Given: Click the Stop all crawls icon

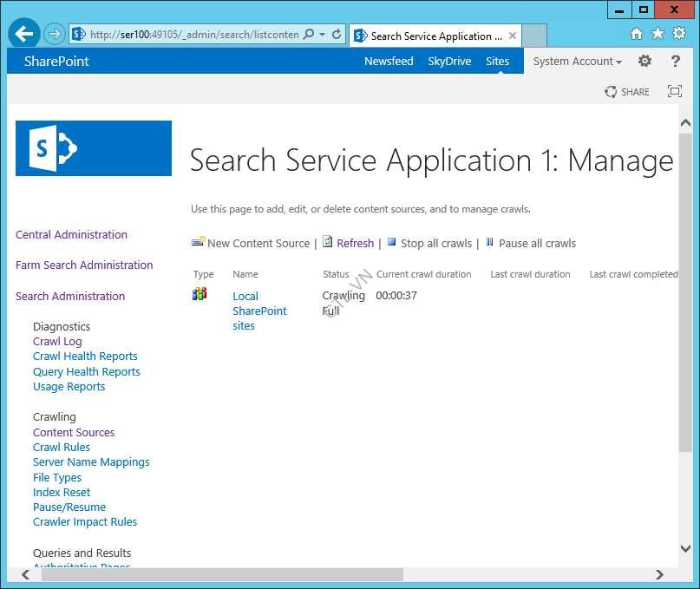Looking at the screenshot, I should pos(391,241).
